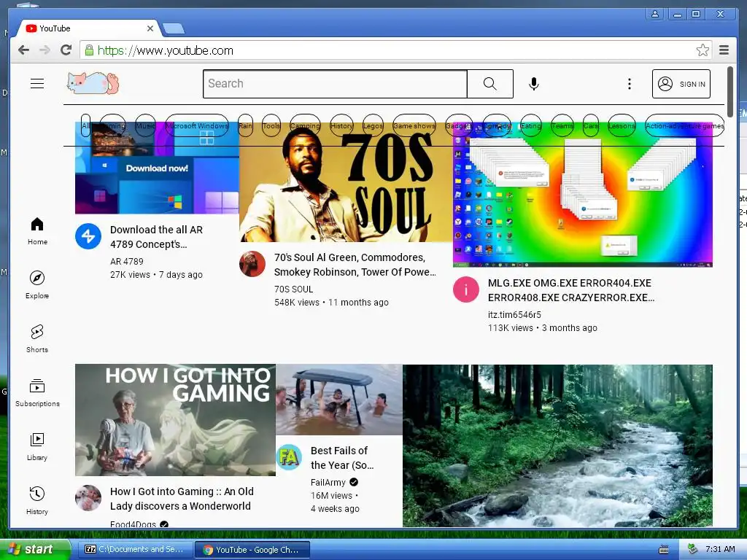Image resolution: width=747 pixels, height=560 pixels.
Task: Open title MLG.EXE OMG.EXE ERROR404.EXE
Action: [x=570, y=290]
